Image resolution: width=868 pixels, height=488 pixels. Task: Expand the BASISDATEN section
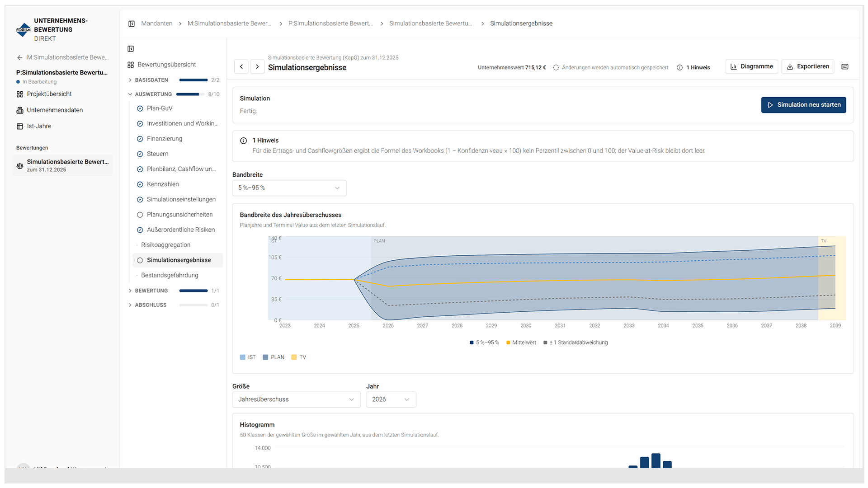pos(174,80)
